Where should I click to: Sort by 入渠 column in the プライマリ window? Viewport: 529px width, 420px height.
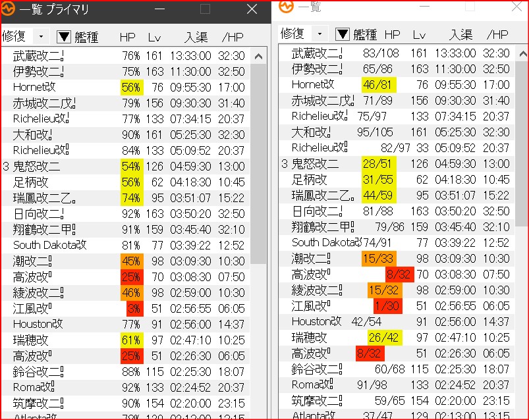click(196, 37)
